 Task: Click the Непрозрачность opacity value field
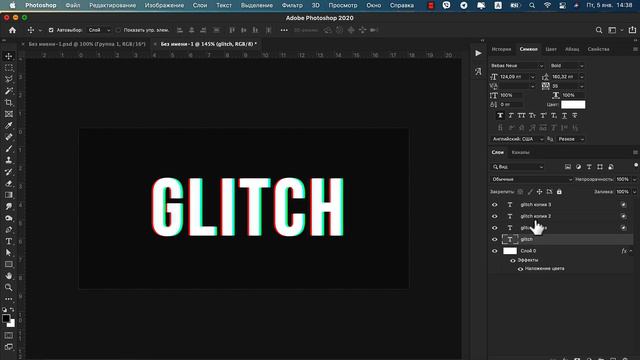(622, 179)
